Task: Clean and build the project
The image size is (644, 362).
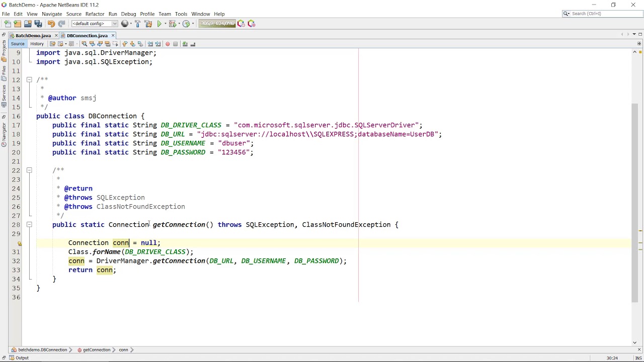Action: click(148, 24)
